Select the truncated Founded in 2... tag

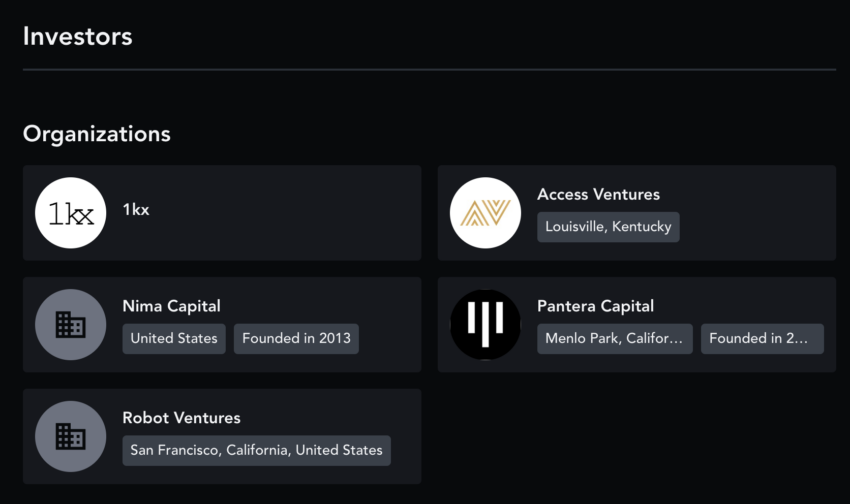point(762,339)
